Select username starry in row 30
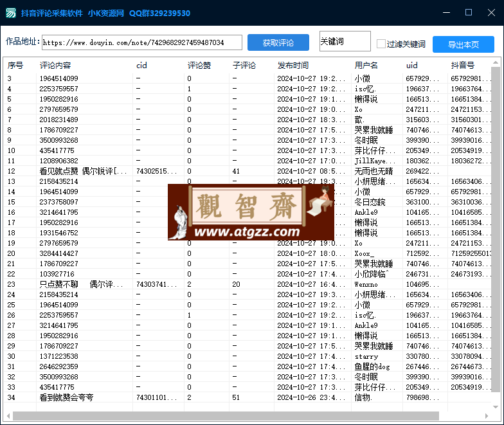504x425 pixels. tap(366, 356)
